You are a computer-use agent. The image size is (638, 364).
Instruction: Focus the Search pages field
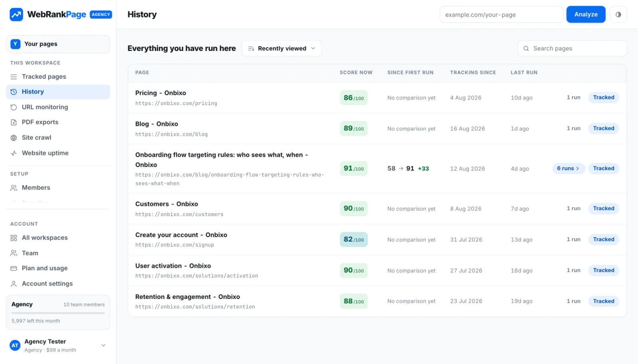point(572,48)
